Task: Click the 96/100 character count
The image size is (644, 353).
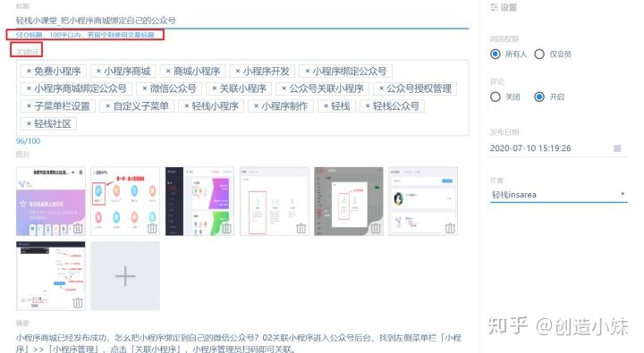Action: 28,141
